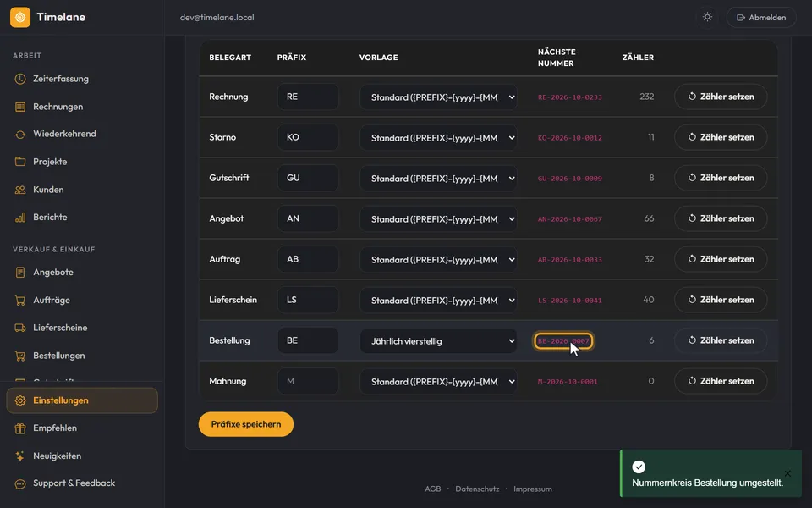Open the Datenschutz footer link
812x508 pixels.
[477, 489]
